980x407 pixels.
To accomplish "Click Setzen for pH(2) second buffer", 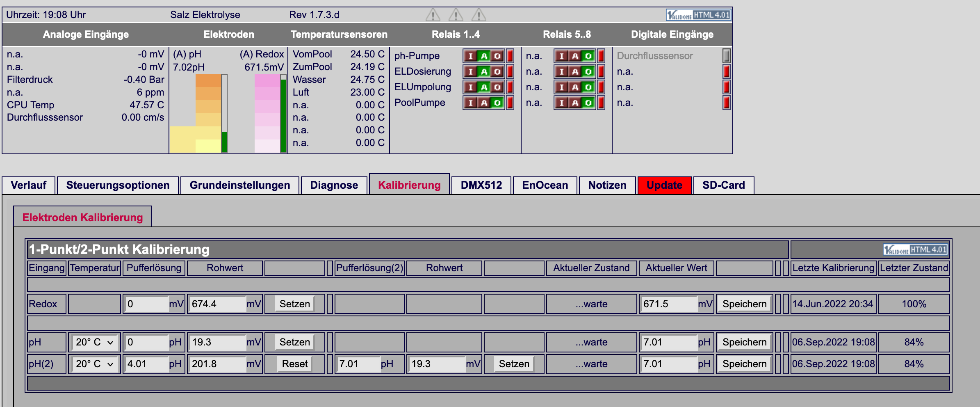I will (514, 364).
